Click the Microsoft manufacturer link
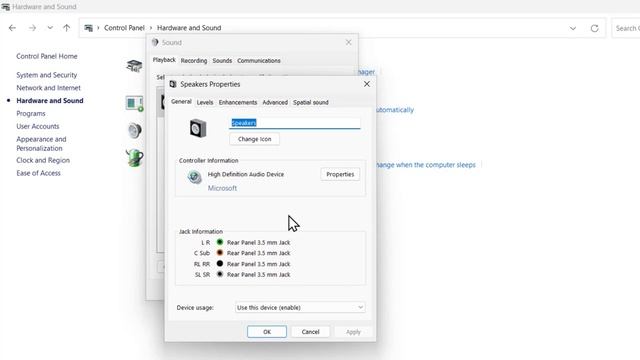This screenshot has width=640, height=360. 222,188
